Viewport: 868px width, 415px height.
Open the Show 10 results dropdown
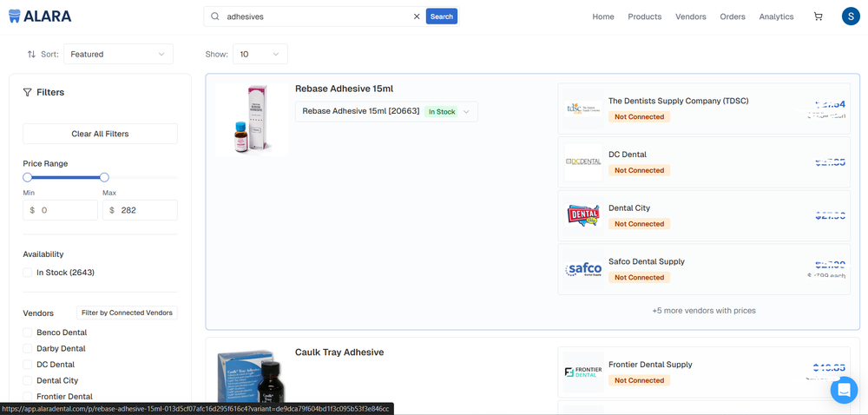260,54
